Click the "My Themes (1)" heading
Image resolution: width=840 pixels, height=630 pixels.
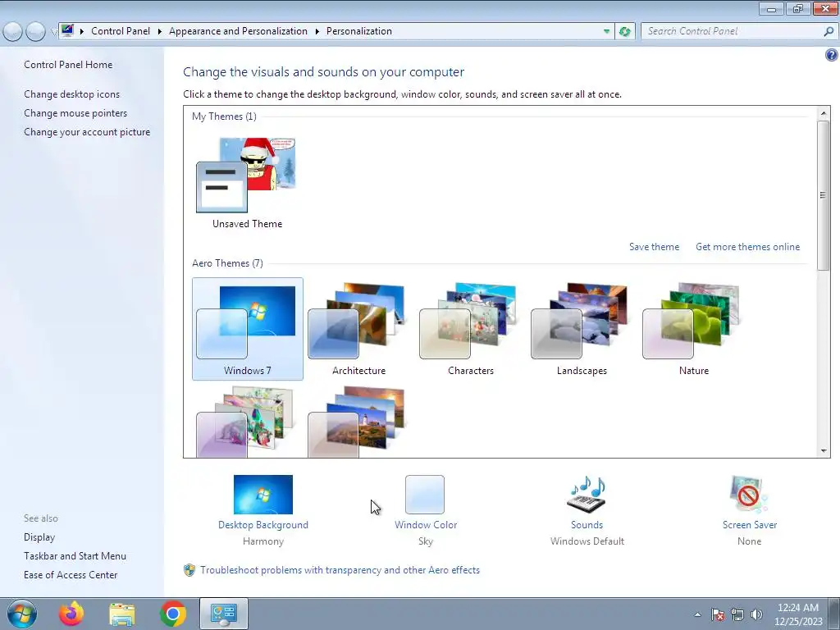coord(224,116)
